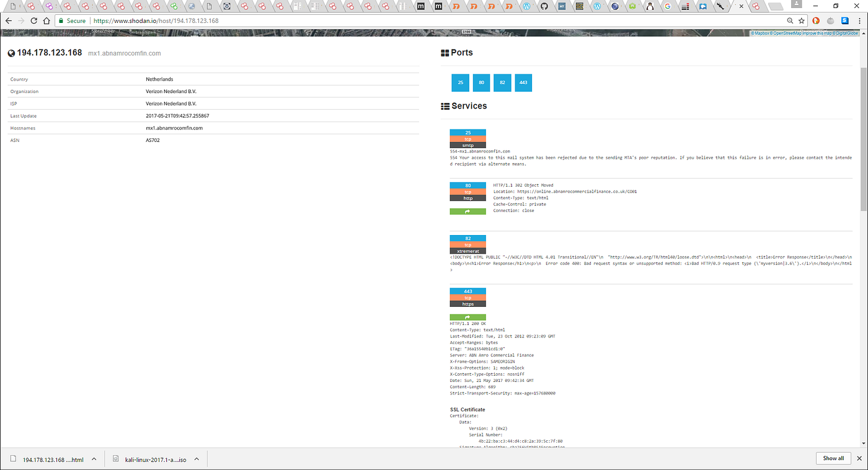
Task: Click the SSL Certificate heading
Action: [x=467, y=409]
